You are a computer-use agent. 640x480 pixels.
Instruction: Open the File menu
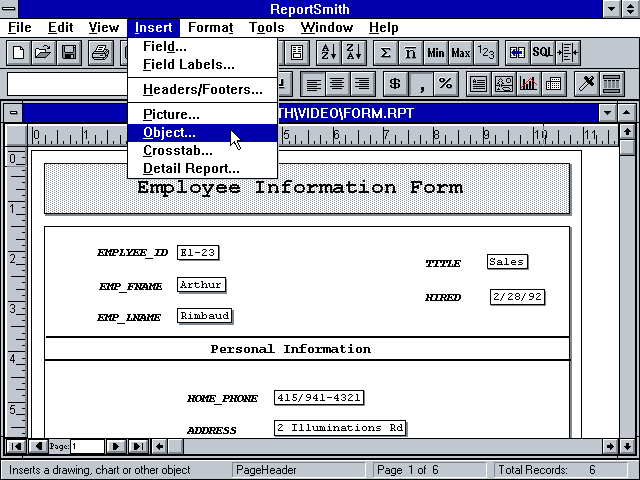(x=20, y=28)
